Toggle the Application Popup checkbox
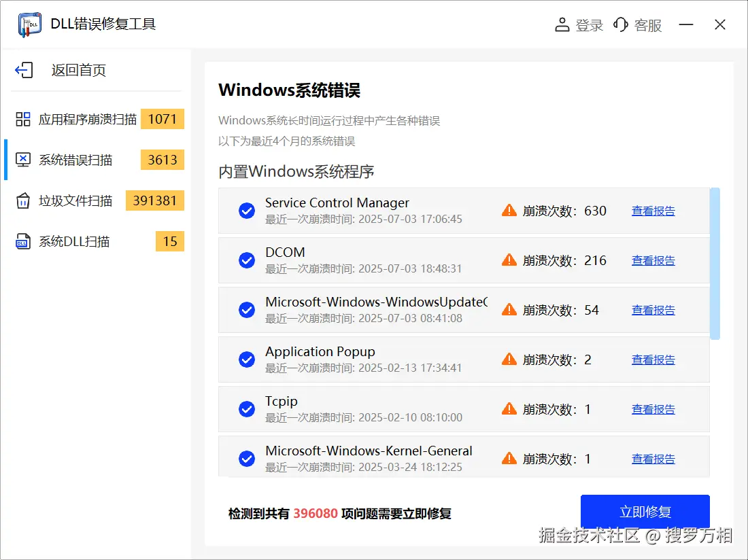 247,360
